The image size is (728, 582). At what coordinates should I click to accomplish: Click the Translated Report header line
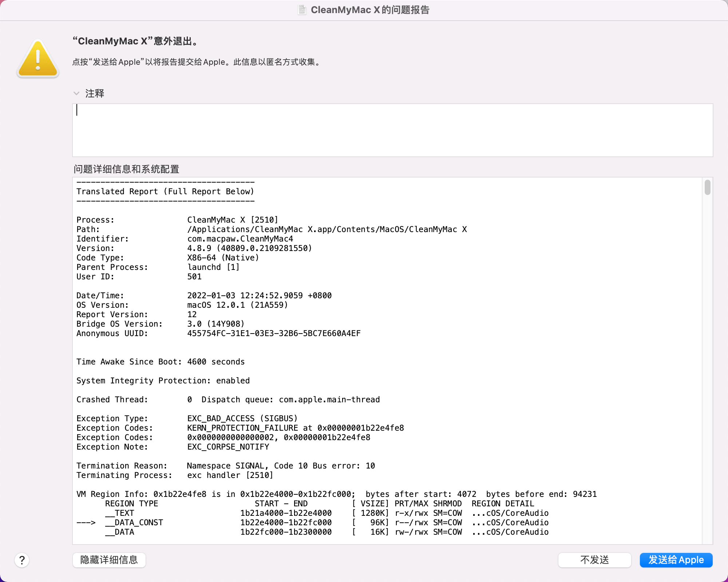(x=165, y=192)
